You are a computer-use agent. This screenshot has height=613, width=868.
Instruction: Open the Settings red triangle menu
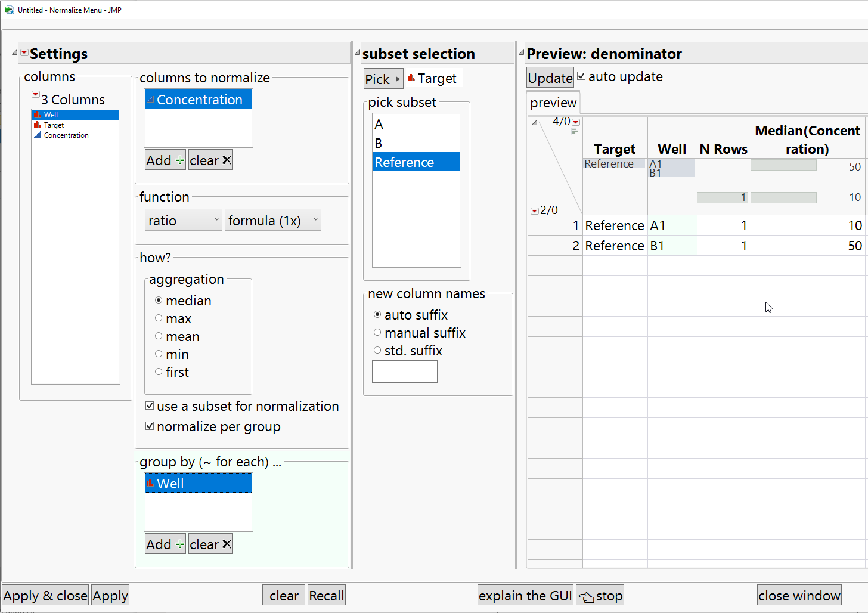[x=24, y=53]
